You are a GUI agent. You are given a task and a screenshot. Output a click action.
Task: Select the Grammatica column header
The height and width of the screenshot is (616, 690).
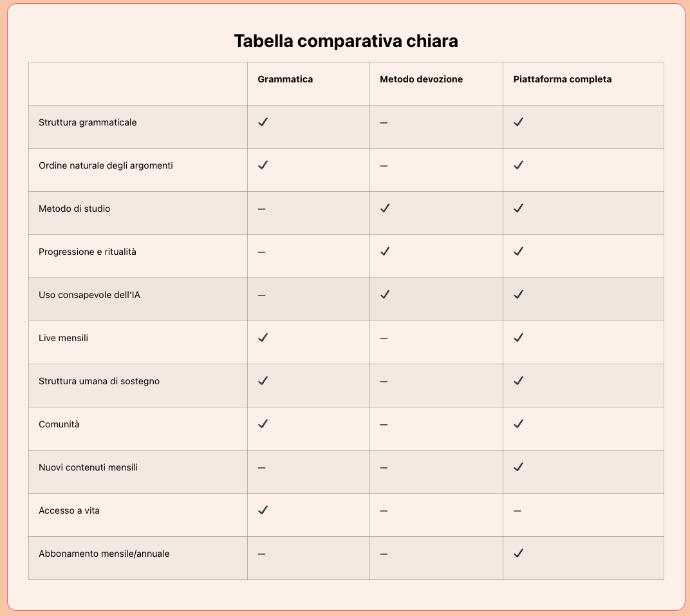(285, 79)
